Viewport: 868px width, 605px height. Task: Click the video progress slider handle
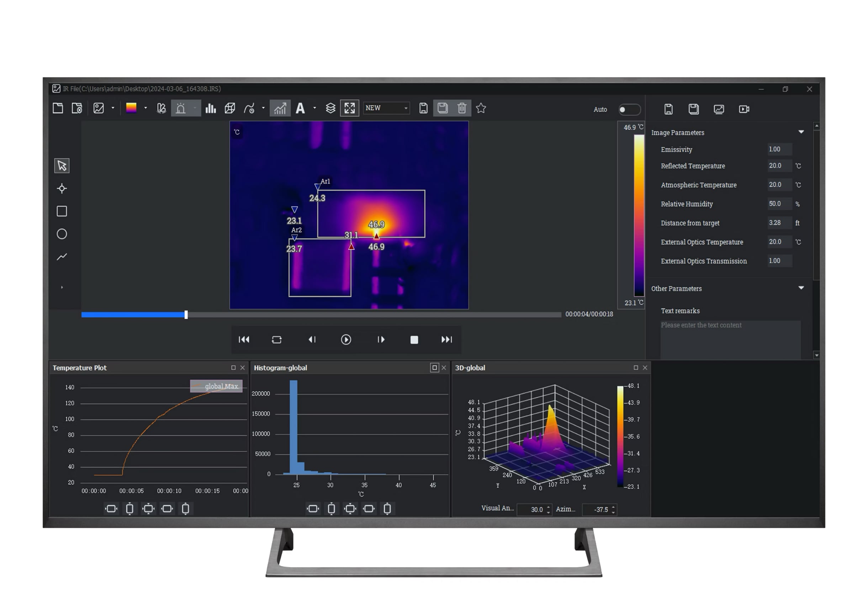click(x=186, y=315)
